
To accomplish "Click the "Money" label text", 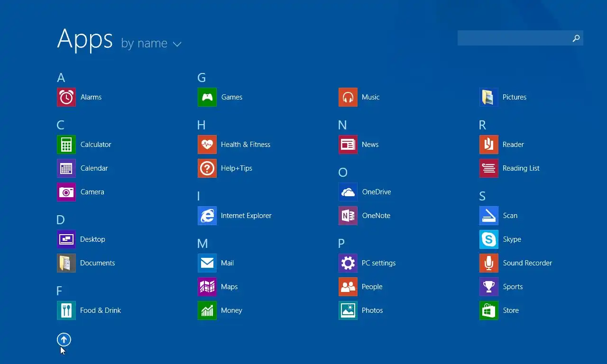I will 231,310.
